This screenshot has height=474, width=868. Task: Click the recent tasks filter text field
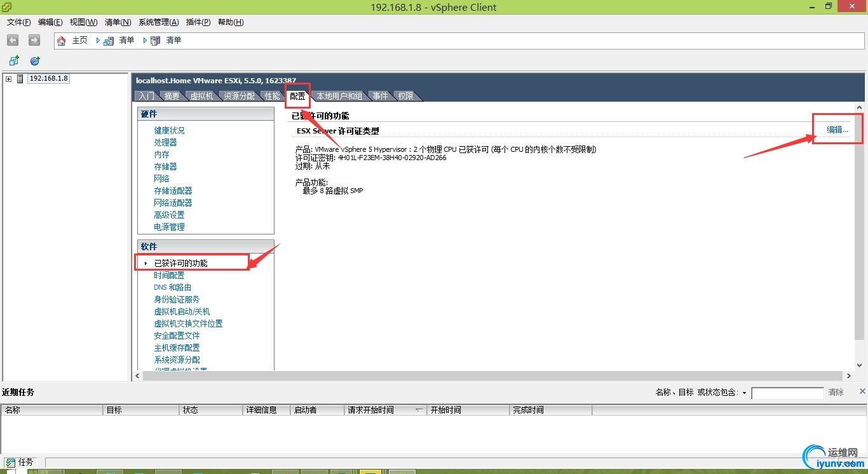(787, 393)
